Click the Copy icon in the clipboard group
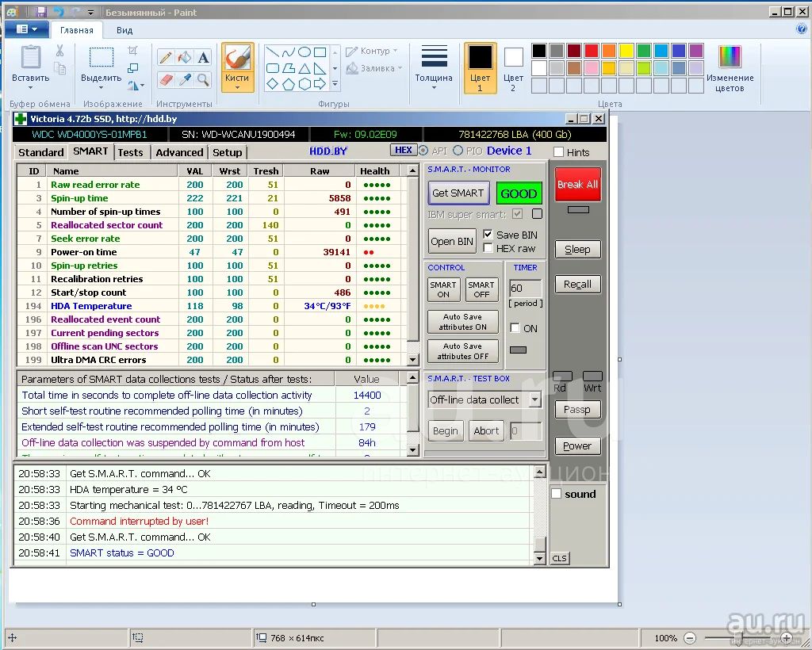The height and width of the screenshot is (650, 812). coord(59,68)
